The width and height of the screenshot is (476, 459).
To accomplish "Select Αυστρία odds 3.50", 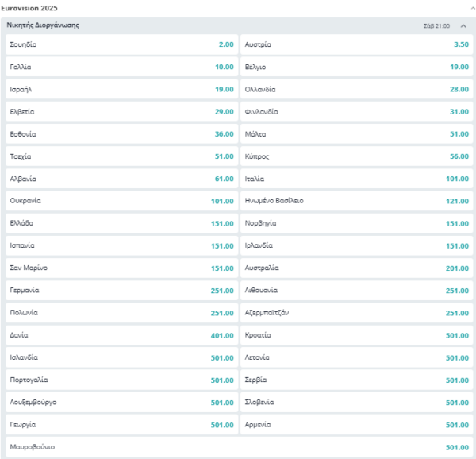I will [357, 44].
